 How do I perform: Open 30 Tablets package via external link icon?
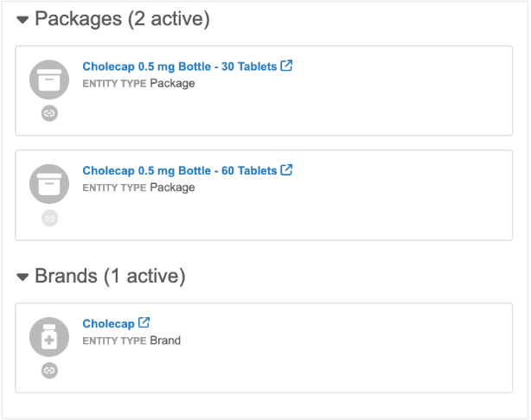(287, 66)
